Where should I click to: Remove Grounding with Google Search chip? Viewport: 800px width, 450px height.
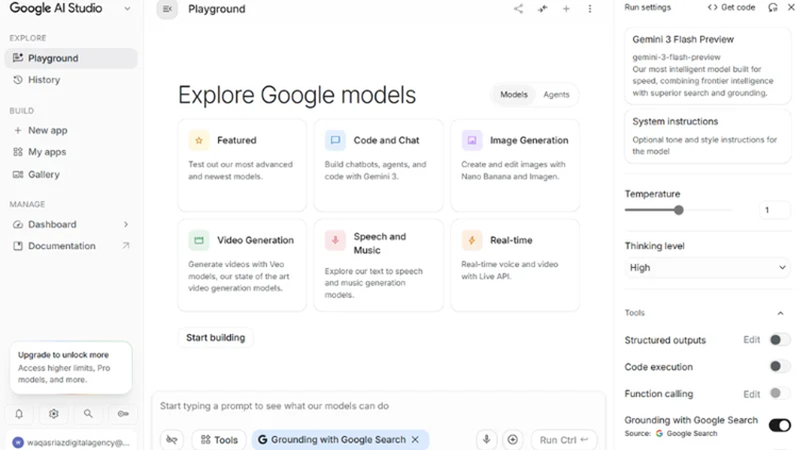pyautogui.click(x=415, y=439)
